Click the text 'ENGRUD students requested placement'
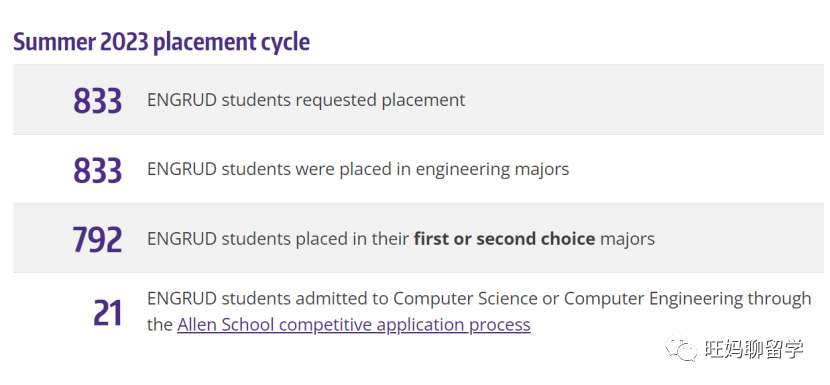The image size is (830, 385). coord(306,100)
